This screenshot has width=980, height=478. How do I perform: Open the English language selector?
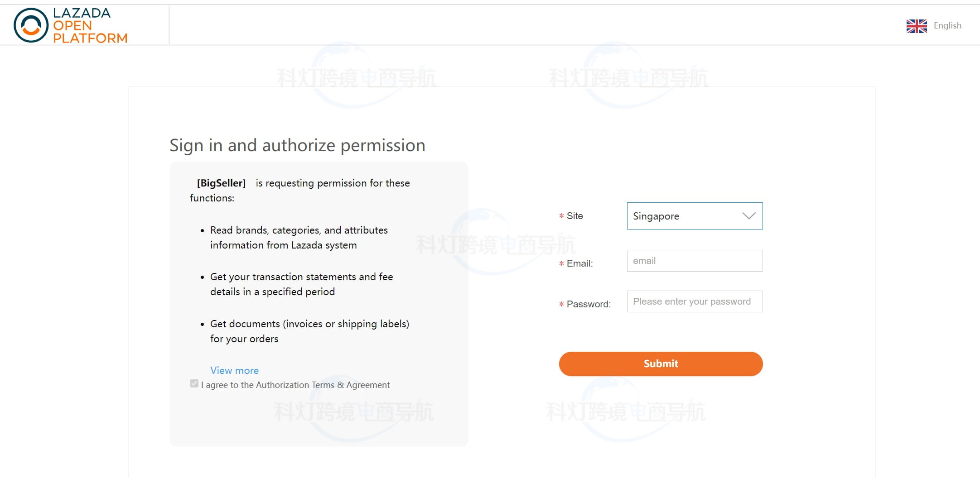click(x=947, y=26)
